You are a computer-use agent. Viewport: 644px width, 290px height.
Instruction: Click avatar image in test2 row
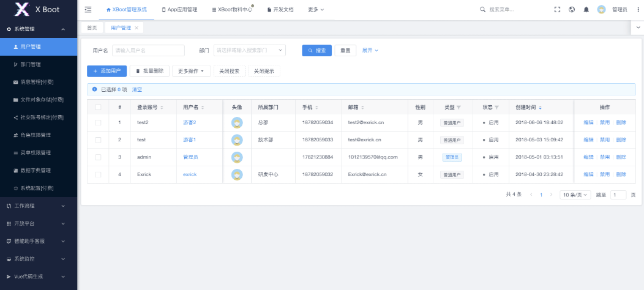pyautogui.click(x=236, y=122)
